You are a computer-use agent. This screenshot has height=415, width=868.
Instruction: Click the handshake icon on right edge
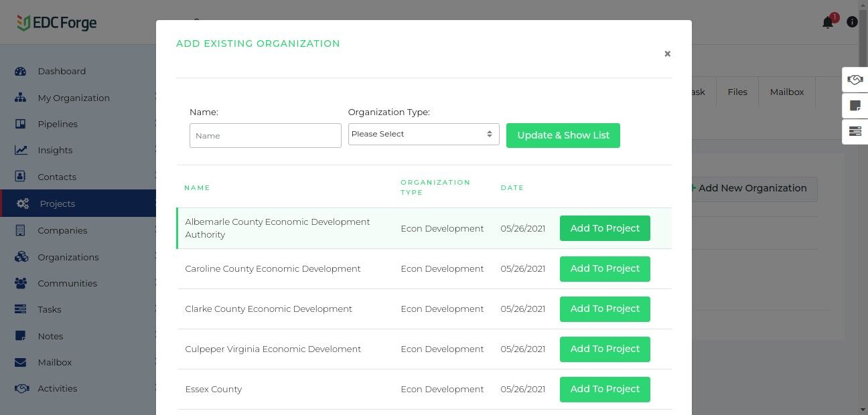pos(855,80)
